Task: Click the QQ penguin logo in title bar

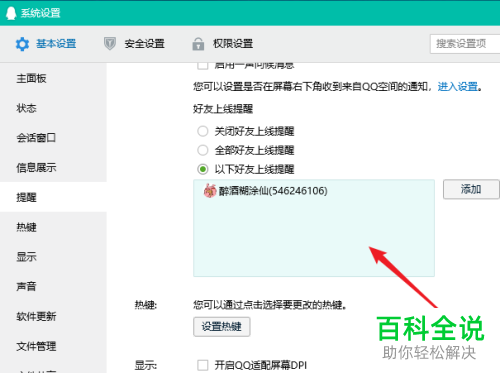Action: pos(11,13)
